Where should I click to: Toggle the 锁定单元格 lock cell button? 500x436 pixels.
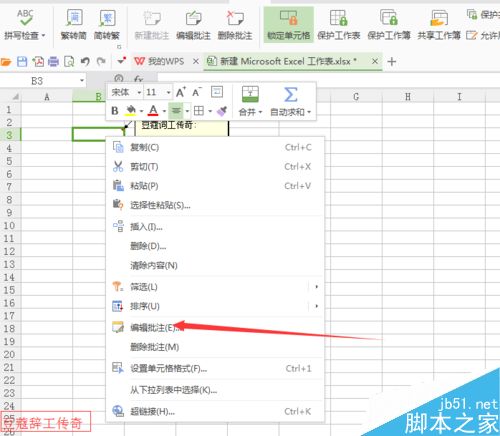coord(289,25)
